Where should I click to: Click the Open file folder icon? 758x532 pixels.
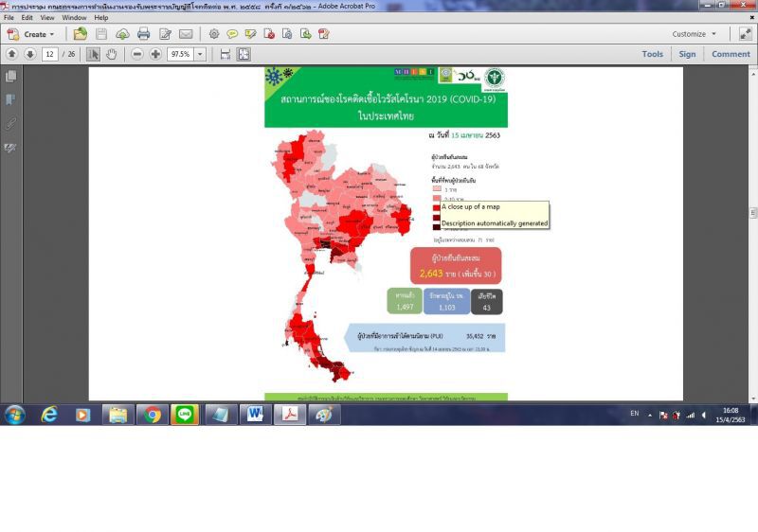(81, 34)
